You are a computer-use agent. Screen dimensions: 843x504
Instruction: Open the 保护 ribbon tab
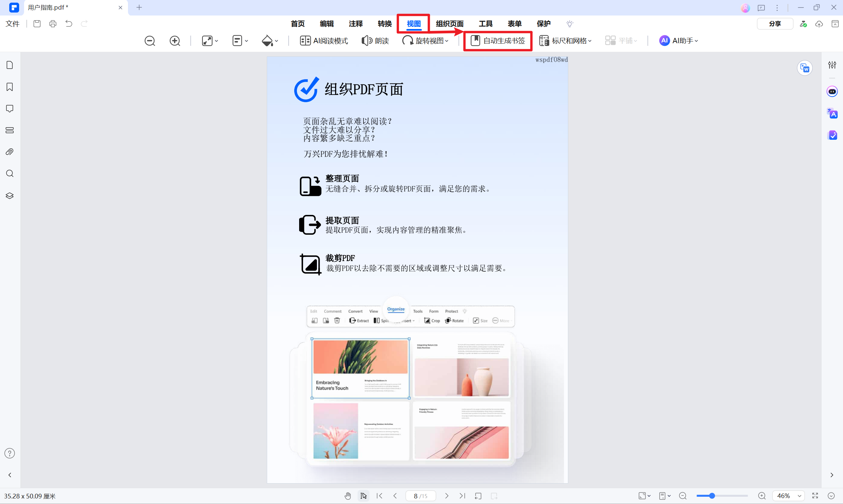544,23
